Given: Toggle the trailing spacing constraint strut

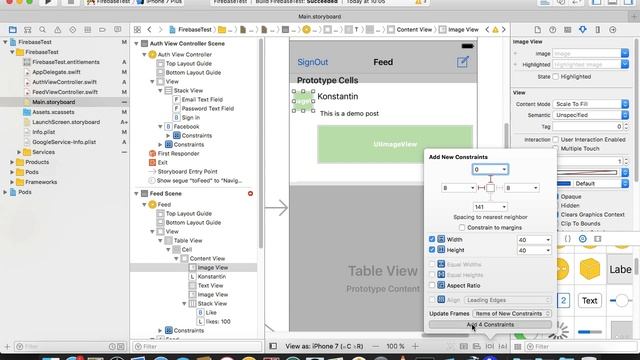Looking at the screenshot, I should [500, 188].
